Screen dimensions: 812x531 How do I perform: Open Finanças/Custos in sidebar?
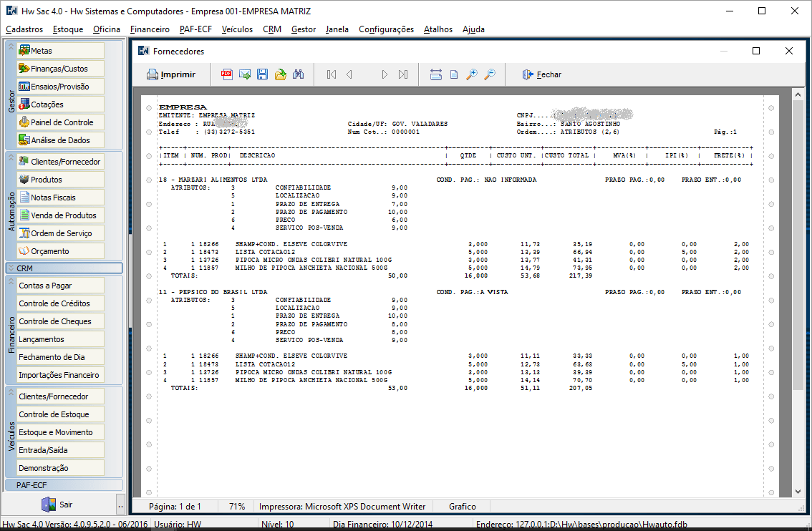coord(61,68)
